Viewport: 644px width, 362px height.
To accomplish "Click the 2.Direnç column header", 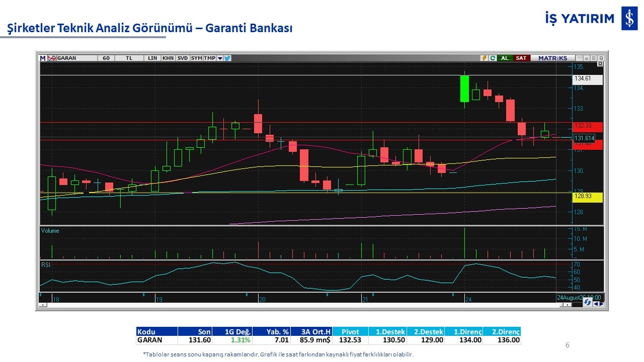I will [502, 331].
